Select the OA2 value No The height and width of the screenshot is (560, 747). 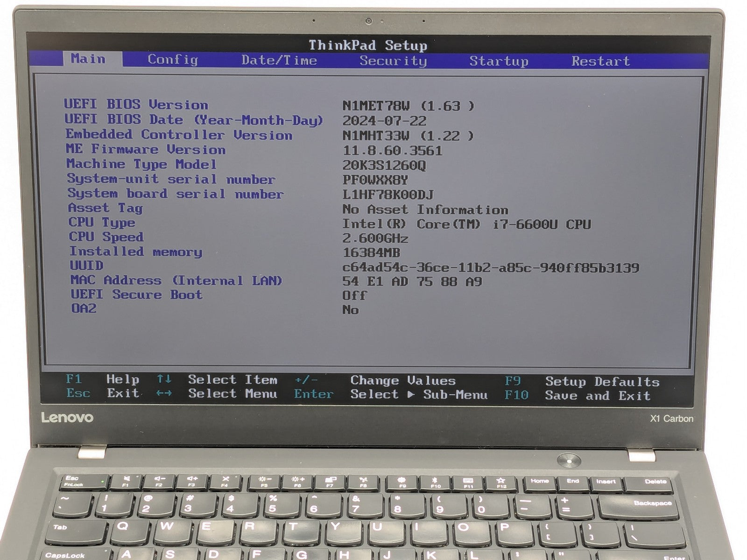point(351,309)
